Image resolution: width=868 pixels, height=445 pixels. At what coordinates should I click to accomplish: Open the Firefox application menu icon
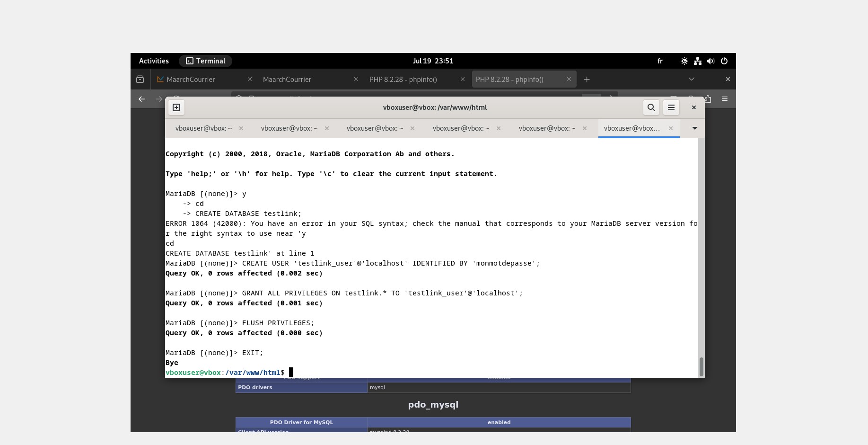(x=724, y=99)
